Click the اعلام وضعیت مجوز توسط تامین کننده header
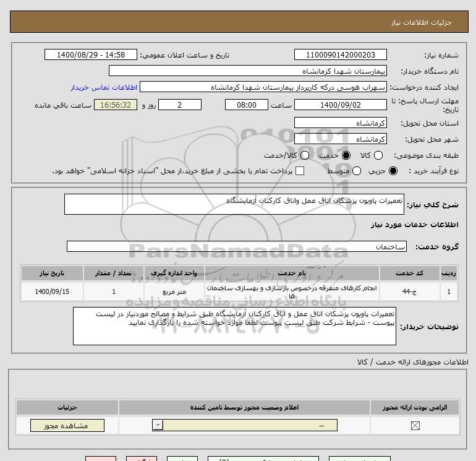 coord(244,407)
